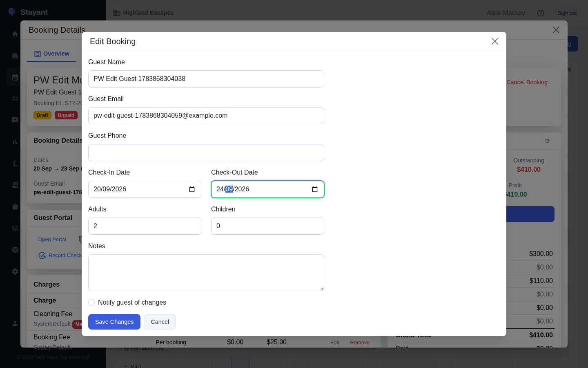This screenshot has height=368, width=588.
Task: Open the tasks checklist icon in the sidebar
Action: pyautogui.click(x=15, y=99)
